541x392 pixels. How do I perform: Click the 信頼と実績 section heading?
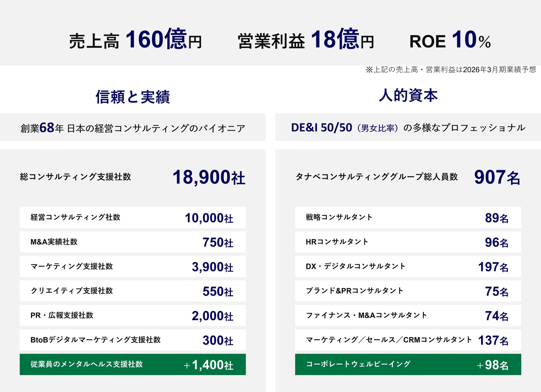pos(133,97)
